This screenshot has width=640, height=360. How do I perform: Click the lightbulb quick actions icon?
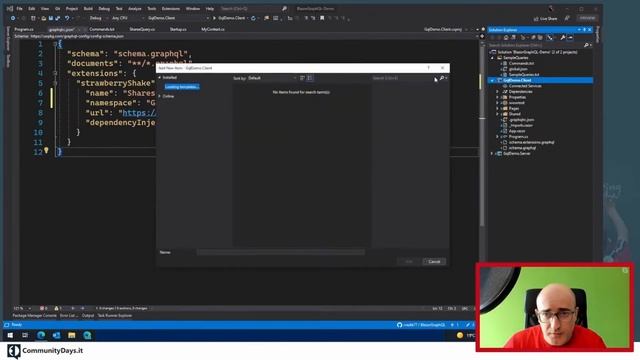point(46,151)
